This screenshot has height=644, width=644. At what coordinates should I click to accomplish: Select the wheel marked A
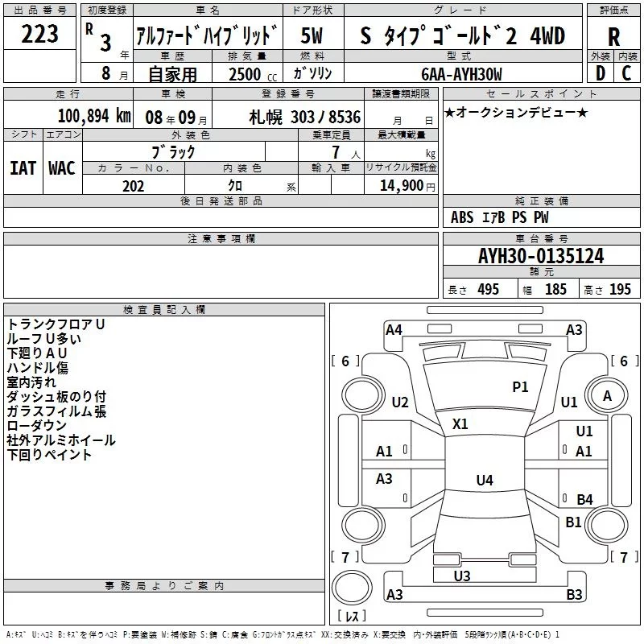607,396
